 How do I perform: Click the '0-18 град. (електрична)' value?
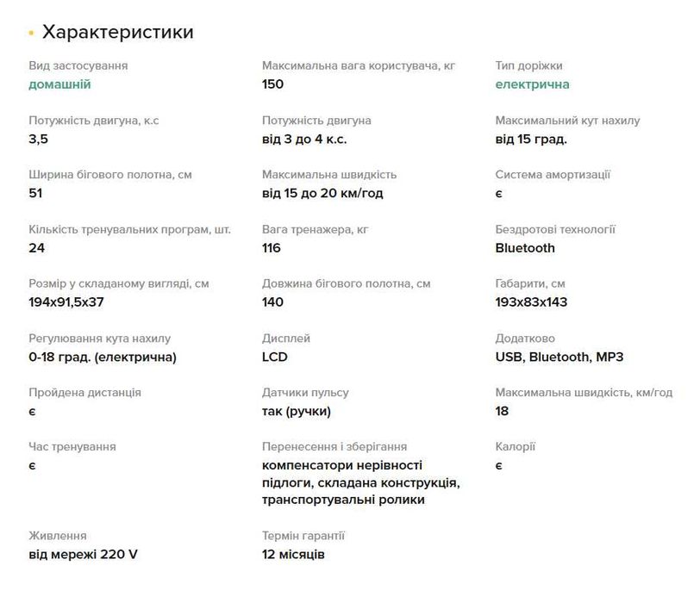point(103,357)
